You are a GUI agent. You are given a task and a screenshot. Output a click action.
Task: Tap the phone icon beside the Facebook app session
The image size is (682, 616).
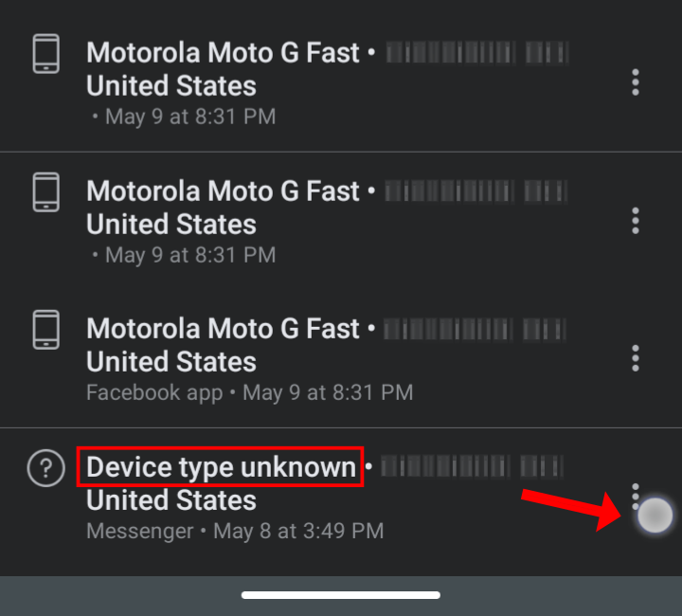[x=46, y=329]
